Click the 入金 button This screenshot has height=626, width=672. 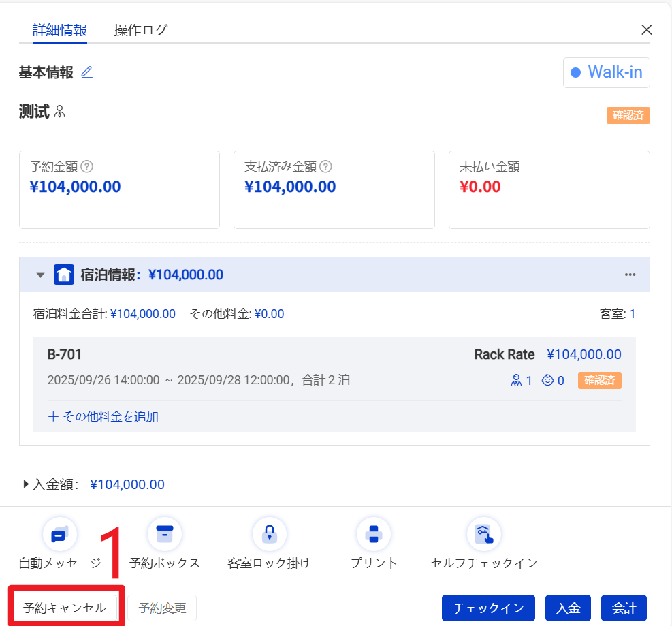[568, 608]
